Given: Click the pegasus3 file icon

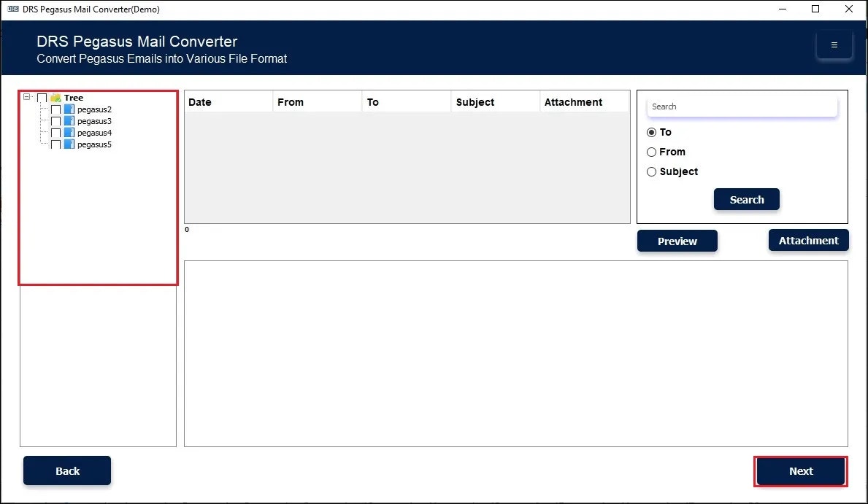Looking at the screenshot, I should pos(69,121).
